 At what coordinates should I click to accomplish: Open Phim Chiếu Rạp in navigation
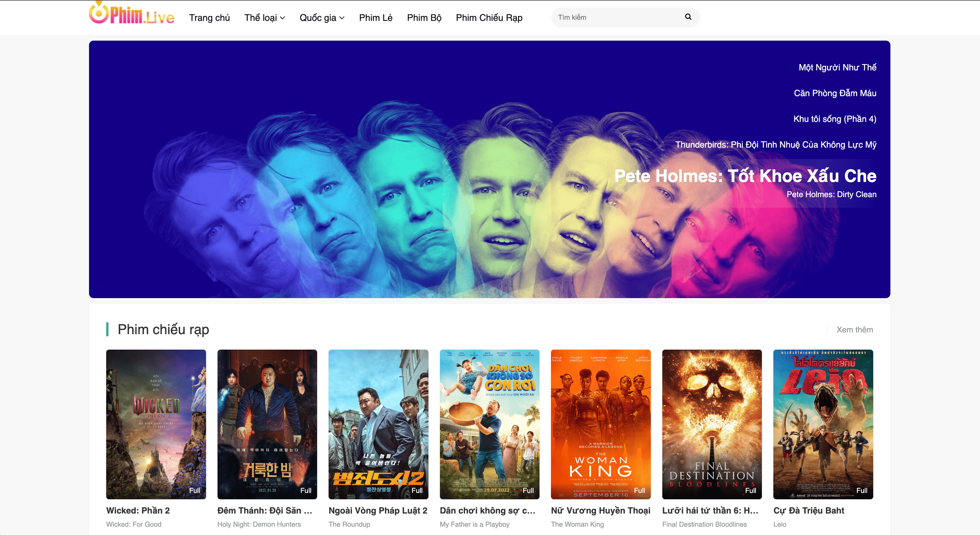[x=489, y=18]
